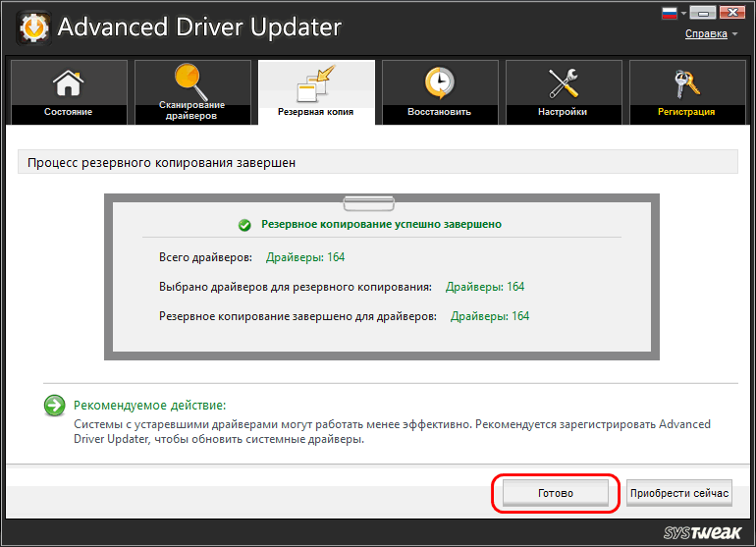The width and height of the screenshot is (756, 547).
Task: Click 'Процесс резервного копирования завершен' header
Action: click(x=162, y=163)
